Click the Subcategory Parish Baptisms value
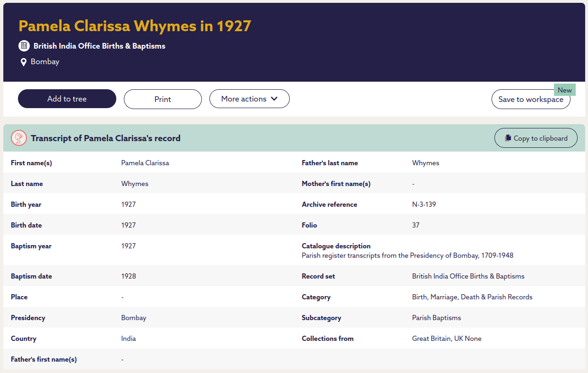 436,318
